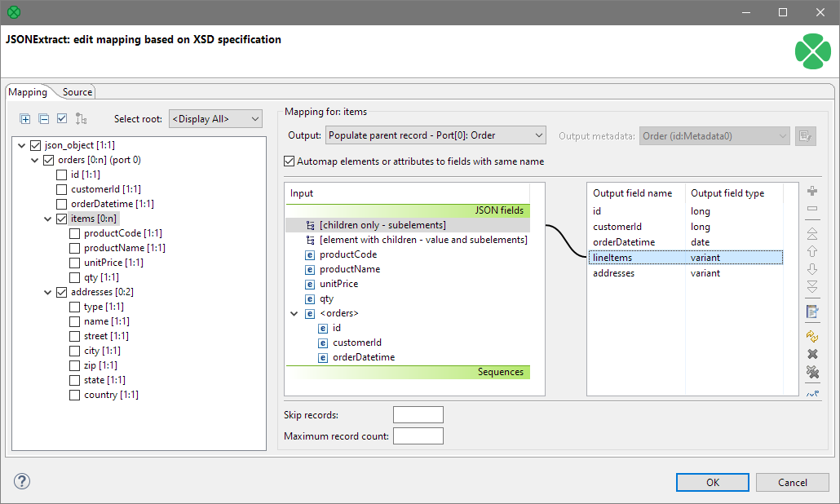Uncheck the json_object checkbox
This screenshot has height=504, width=840.
(x=36, y=145)
